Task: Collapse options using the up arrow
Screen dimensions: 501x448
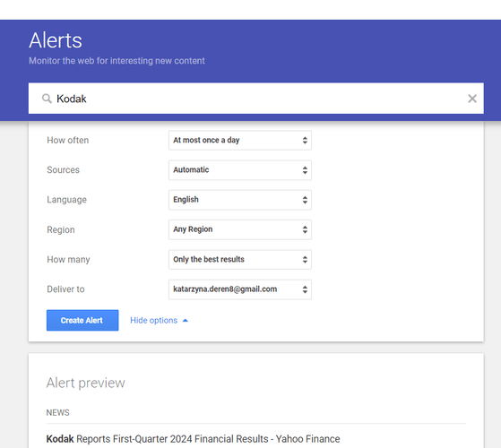Action: click(186, 321)
